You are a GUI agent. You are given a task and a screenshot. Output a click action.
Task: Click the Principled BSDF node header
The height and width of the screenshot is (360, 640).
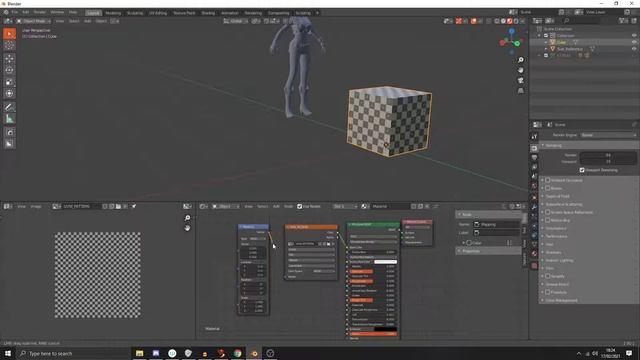click(373, 224)
